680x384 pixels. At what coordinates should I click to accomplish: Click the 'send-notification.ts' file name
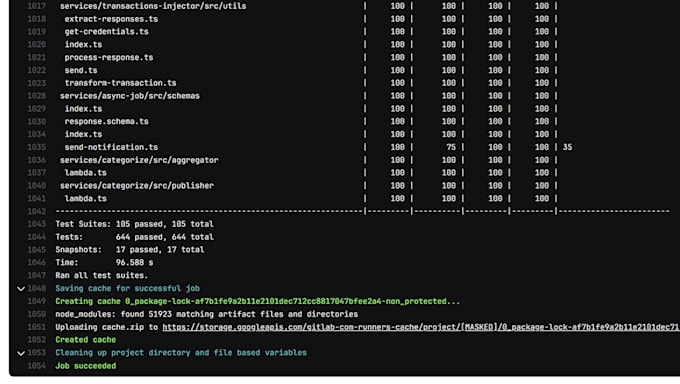pos(111,148)
